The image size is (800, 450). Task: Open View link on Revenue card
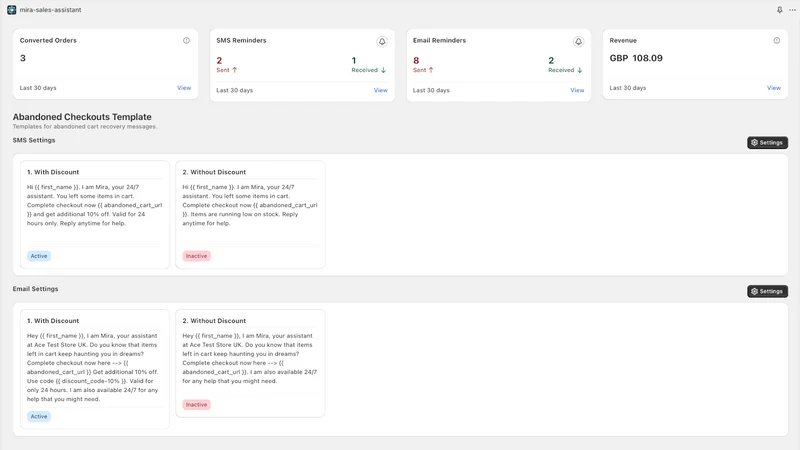[774, 88]
